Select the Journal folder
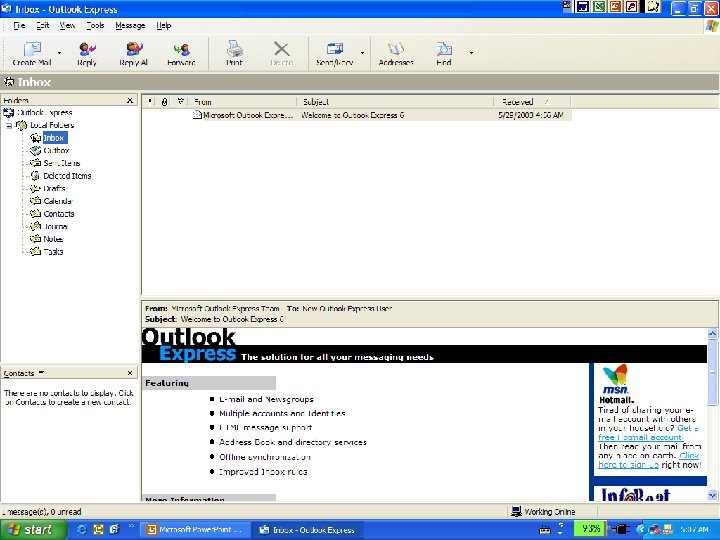The image size is (720, 540). pyautogui.click(x=56, y=226)
